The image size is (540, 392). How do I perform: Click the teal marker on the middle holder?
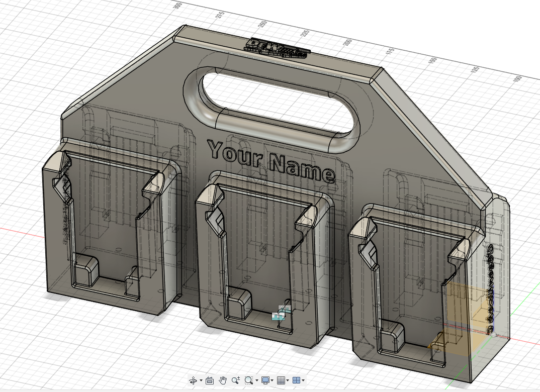(x=278, y=316)
